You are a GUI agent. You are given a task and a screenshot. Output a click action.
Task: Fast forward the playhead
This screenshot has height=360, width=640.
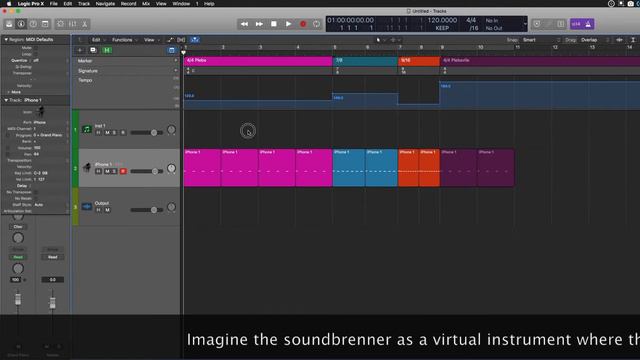click(259, 24)
